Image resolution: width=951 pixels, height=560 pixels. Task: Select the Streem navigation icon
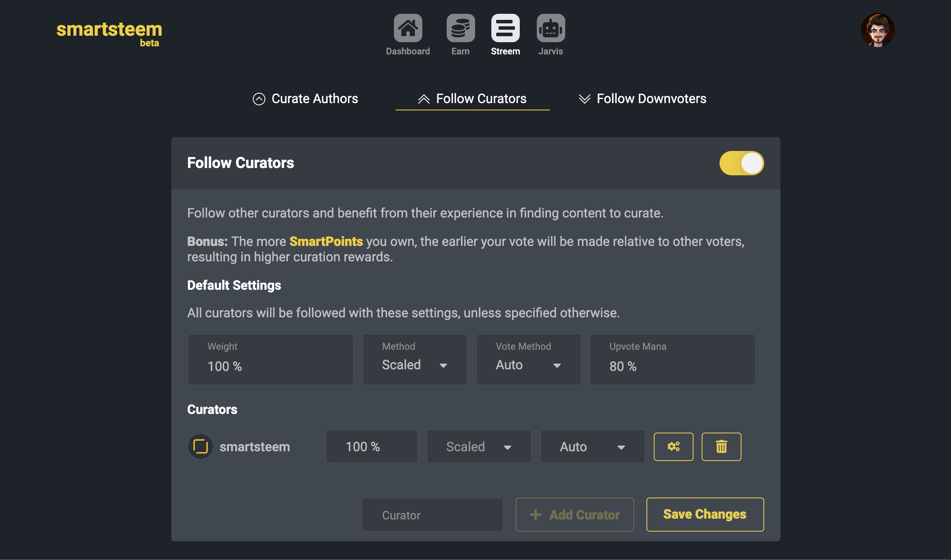click(x=505, y=28)
